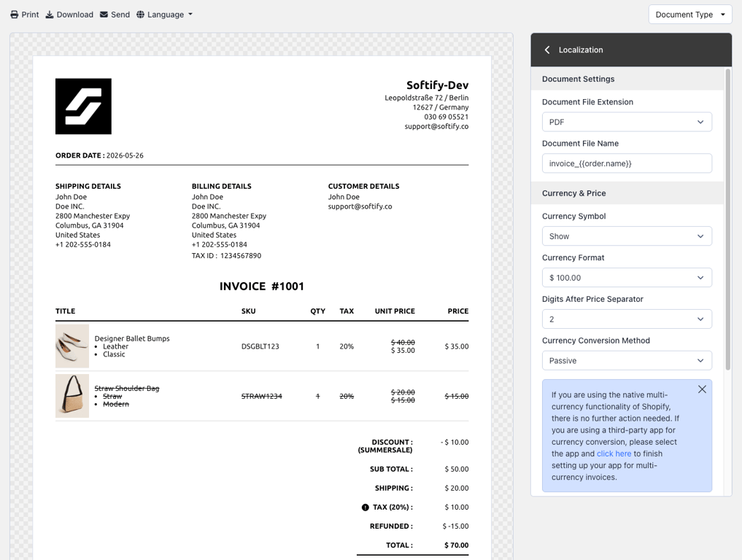Open the Language menu
The width and height of the screenshot is (742, 560).
click(x=165, y=15)
